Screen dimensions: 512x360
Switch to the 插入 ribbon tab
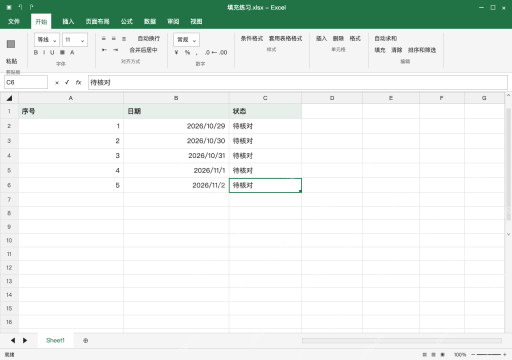pyautogui.click(x=68, y=21)
